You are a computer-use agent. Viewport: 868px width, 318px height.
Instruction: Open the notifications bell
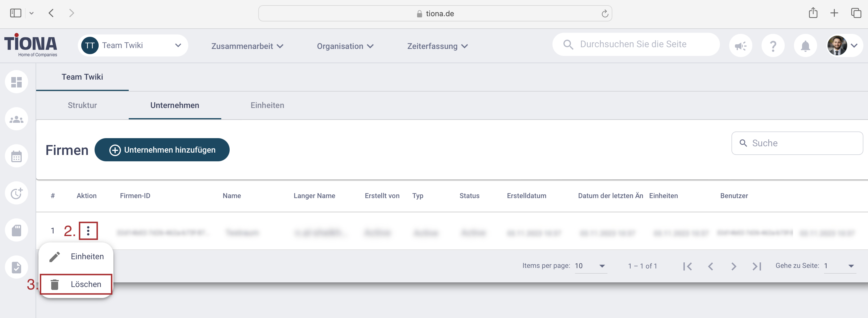[805, 45]
